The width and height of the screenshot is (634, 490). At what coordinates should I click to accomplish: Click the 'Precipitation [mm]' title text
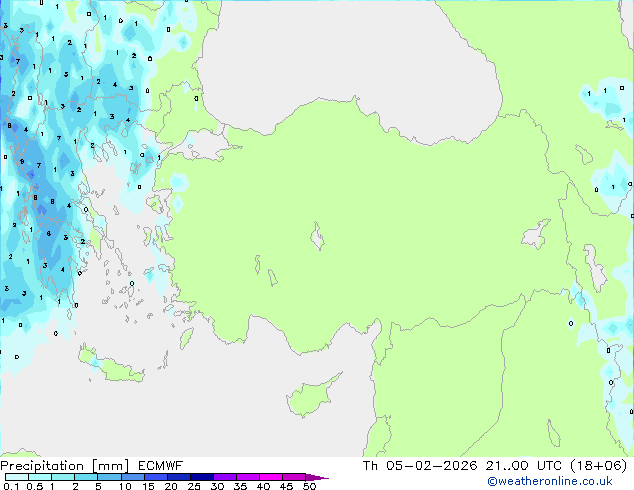(65, 466)
